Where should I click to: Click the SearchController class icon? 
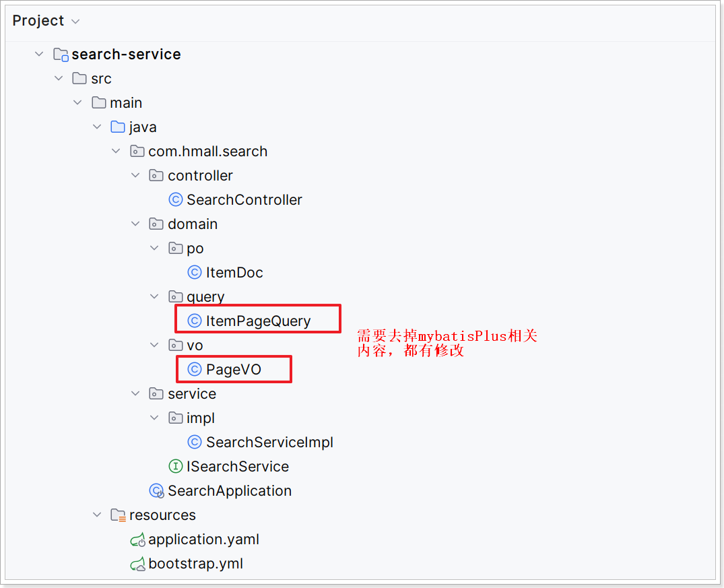point(175,200)
